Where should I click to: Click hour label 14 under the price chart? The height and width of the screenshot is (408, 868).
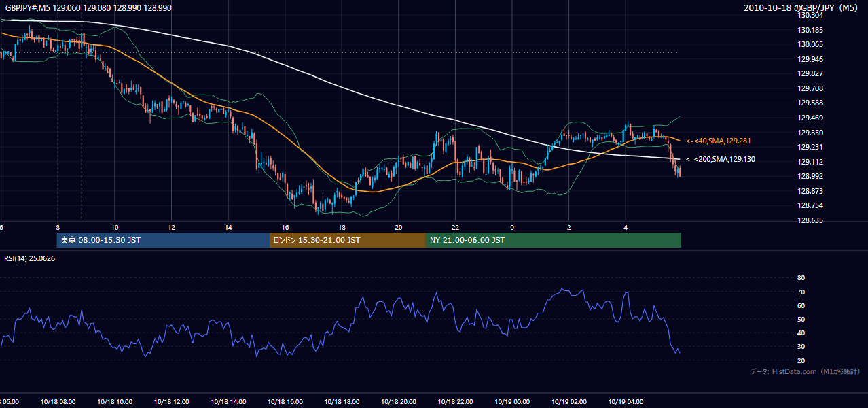coord(229,227)
